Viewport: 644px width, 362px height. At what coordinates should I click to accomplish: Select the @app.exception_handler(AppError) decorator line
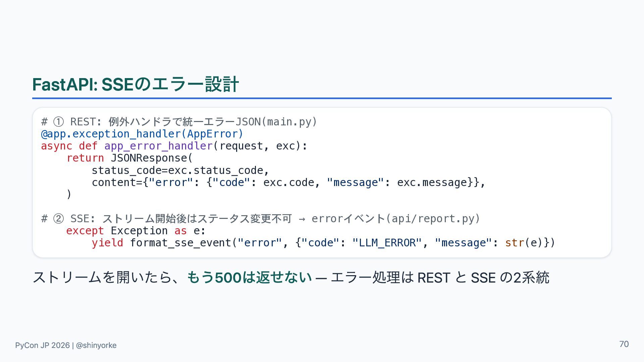pyautogui.click(x=142, y=134)
